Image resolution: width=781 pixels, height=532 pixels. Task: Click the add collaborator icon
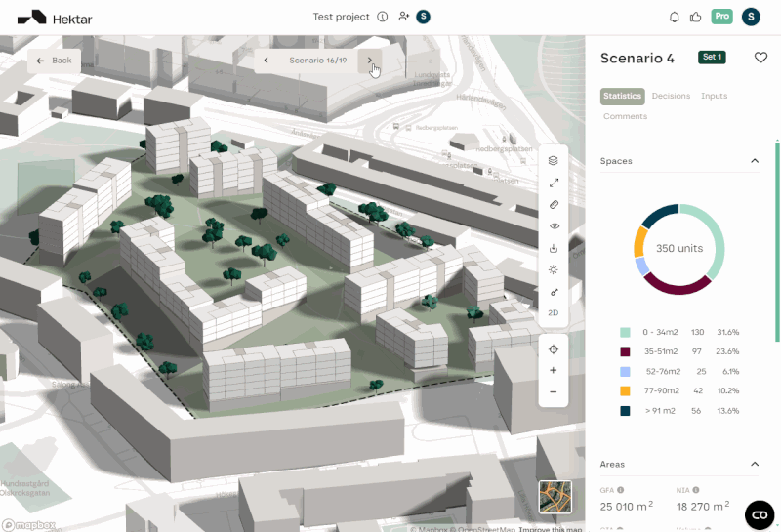(x=404, y=17)
